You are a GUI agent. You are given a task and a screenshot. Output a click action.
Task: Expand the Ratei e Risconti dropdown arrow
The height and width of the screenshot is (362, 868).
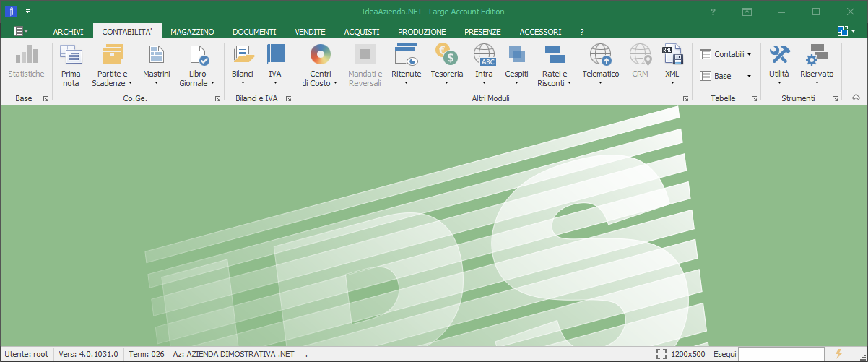[570, 83]
